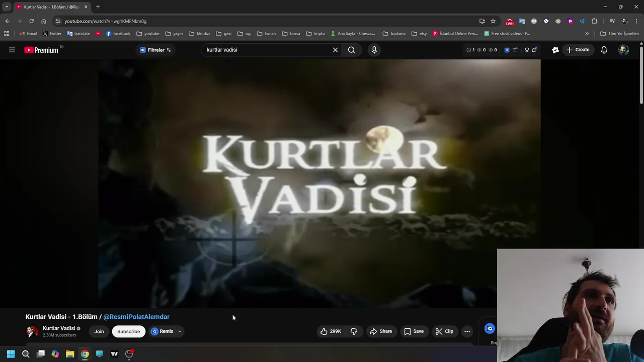Image resolution: width=644 pixels, height=362 pixels.
Task: Open the filmdizi bookmarks folder
Action: [199, 34]
